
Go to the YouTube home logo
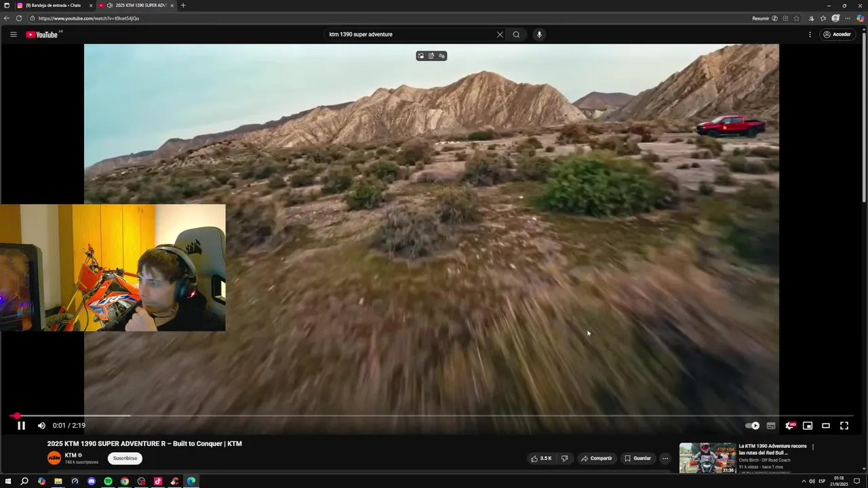pyautogui.click(x=42, y=35)
